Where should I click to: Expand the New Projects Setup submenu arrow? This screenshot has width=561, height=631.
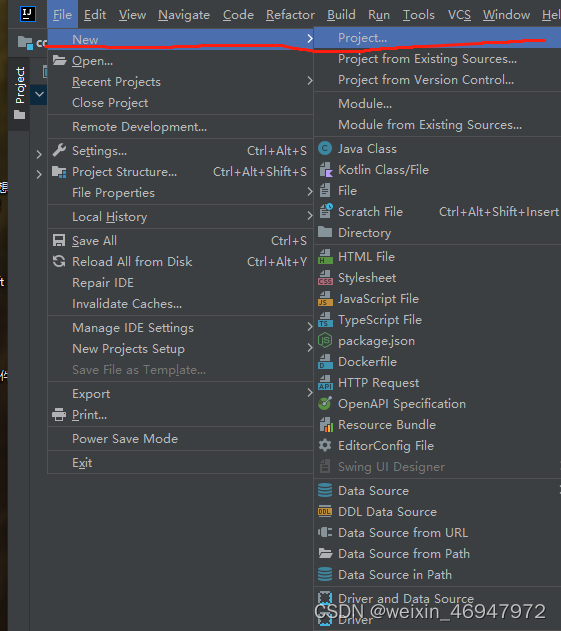(x=309, y=348)
